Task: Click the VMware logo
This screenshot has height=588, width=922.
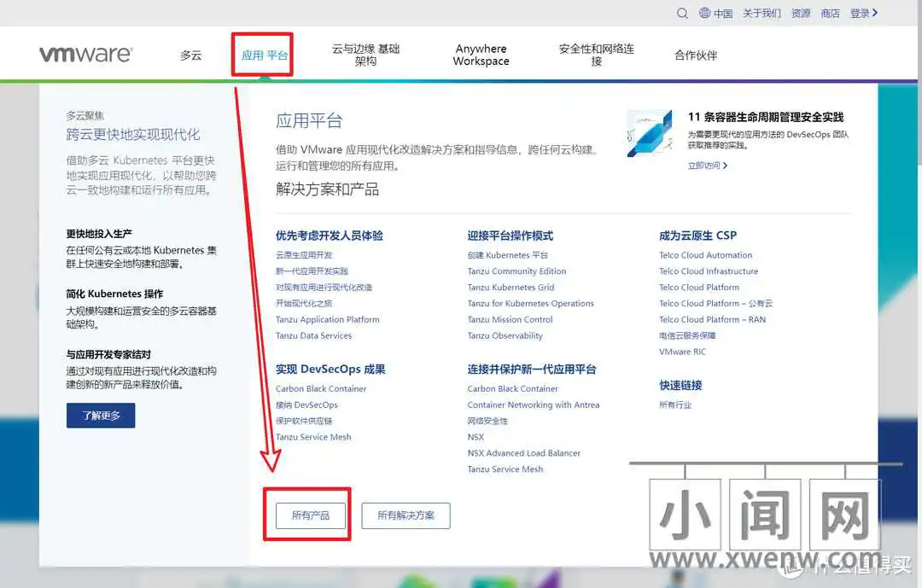Action: (86, 54)
